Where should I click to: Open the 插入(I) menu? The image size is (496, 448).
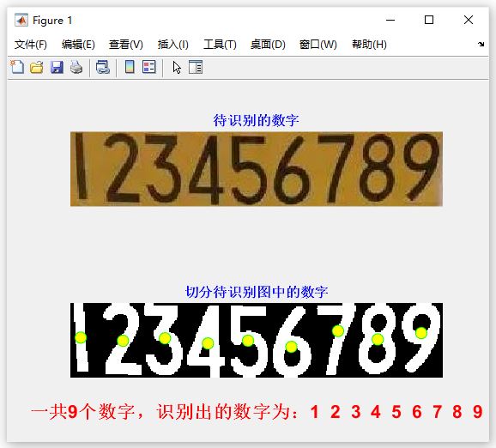pyautogui.click(x=173, y=45)
